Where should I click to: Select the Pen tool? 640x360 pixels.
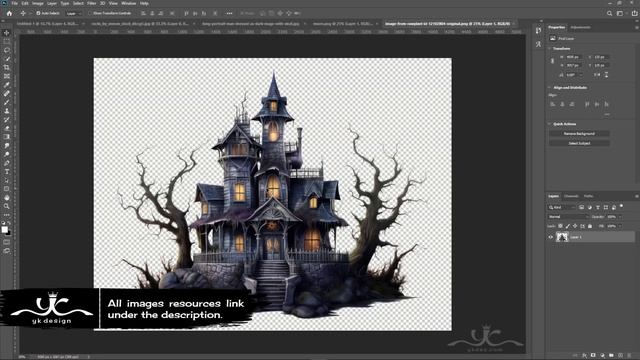coord(7,163)
